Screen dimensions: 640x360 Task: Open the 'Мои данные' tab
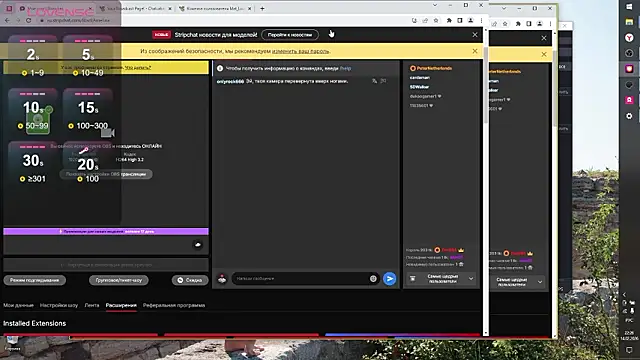click(18, 305)
